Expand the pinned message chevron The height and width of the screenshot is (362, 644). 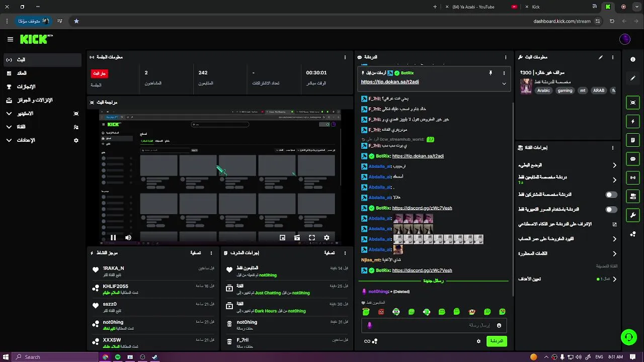pyautogui.click(x=504, y=83)
